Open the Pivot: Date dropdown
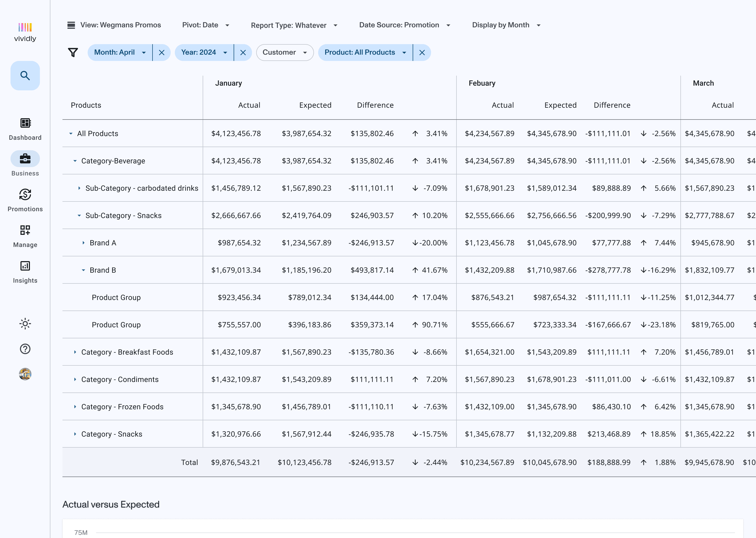 point(206,25)
